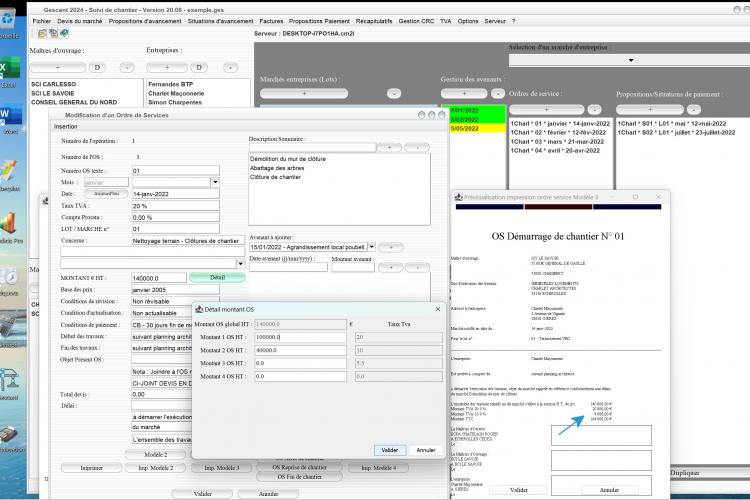This screenshot has width=750, height=500.
Task: Click the + button under Marchés entreprises (Lots)
Action: click(304, 93)
